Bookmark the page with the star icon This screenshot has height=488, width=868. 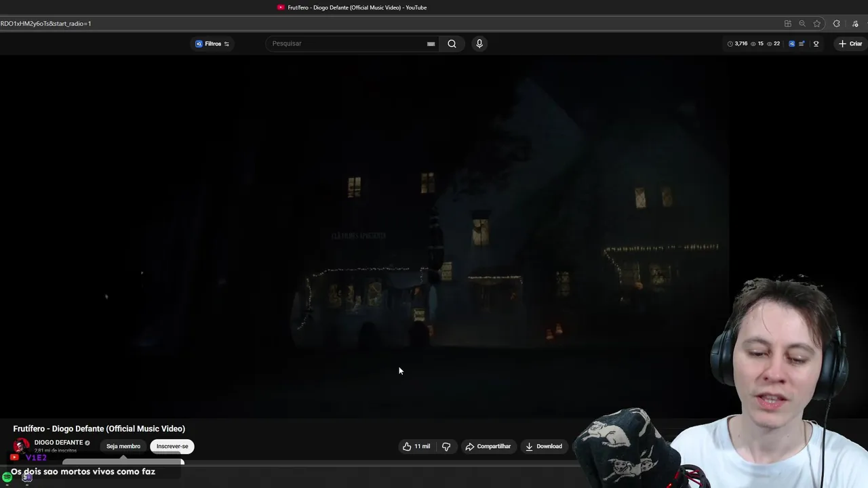[x=817, y=23]
